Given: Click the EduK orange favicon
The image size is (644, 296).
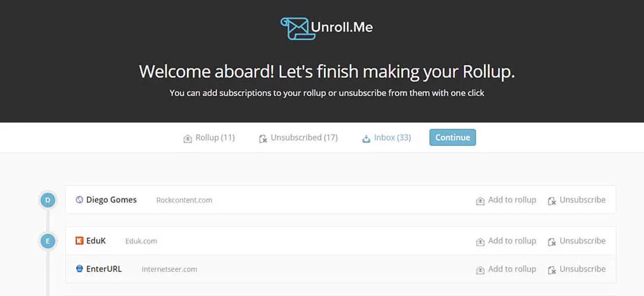Looking at the screenshot, I should [80, 241].
